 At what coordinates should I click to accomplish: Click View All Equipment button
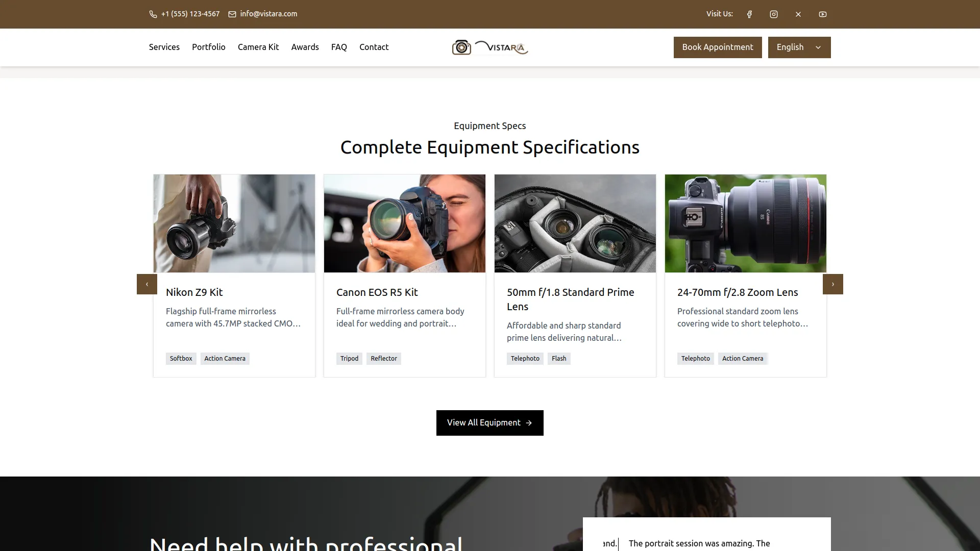pos(489,423)
